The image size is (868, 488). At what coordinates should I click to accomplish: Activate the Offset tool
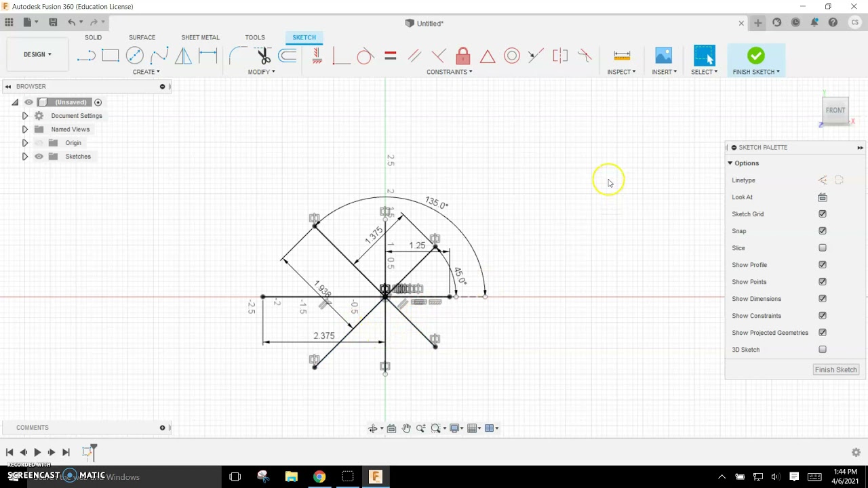point(288,56)
